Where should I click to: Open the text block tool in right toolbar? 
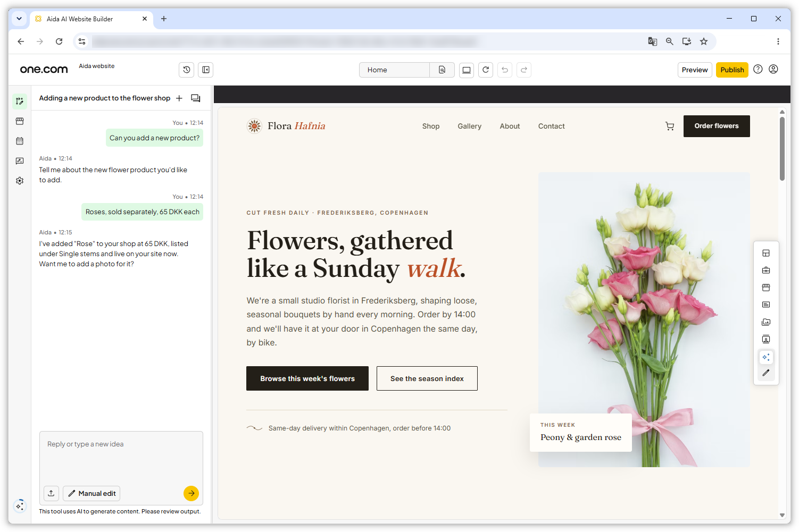click(766, 305)
